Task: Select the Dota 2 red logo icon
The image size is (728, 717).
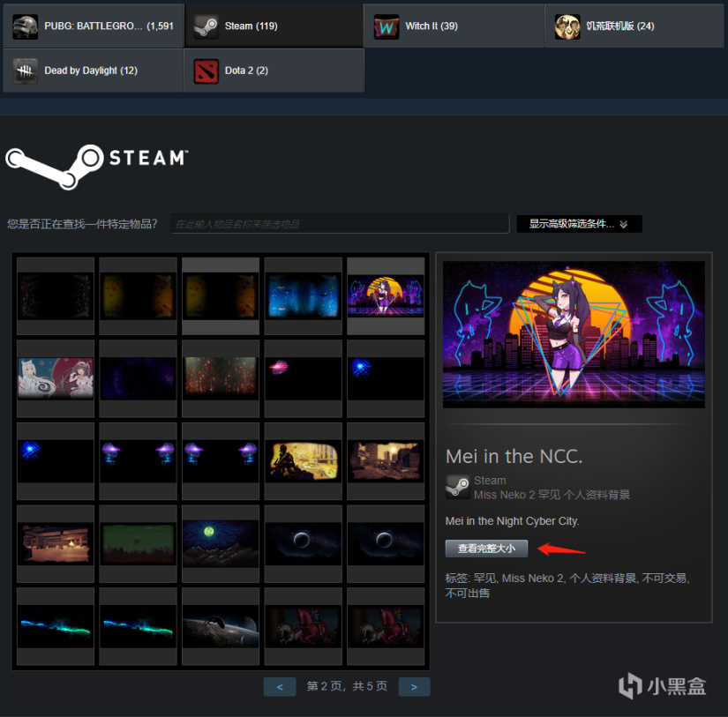Action: [x=206, y=71]
